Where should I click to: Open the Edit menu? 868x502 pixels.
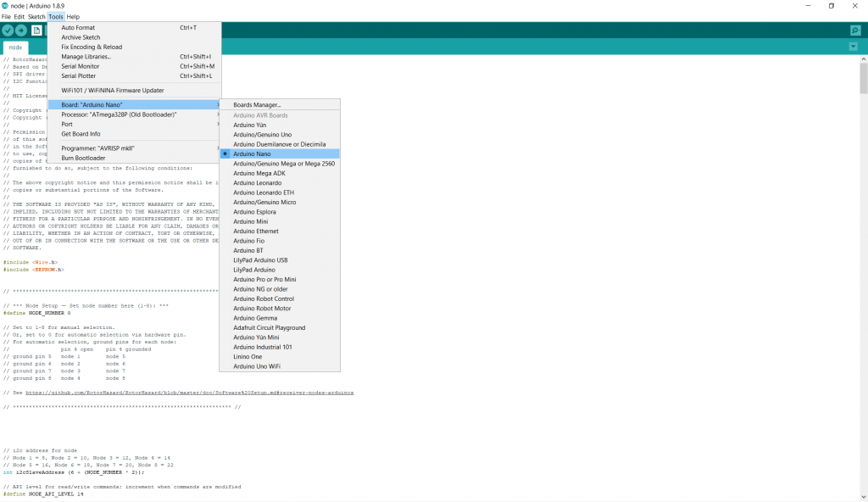(x=19, y=17)
